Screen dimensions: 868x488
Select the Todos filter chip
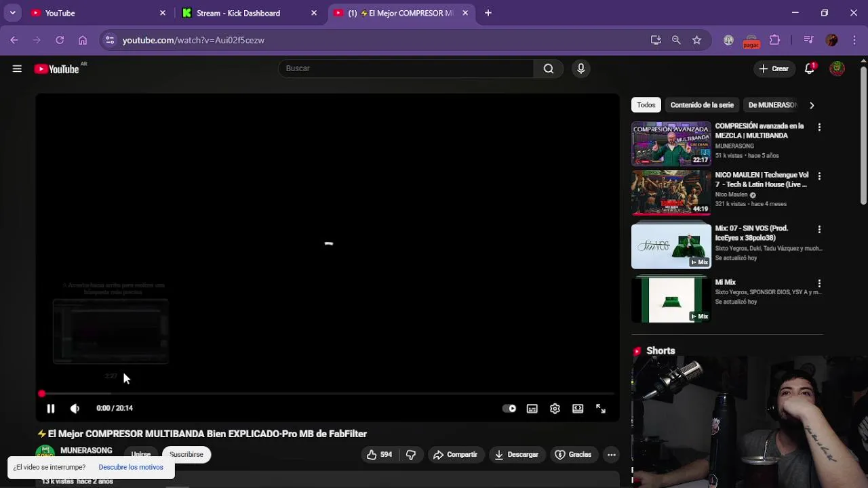646,105
